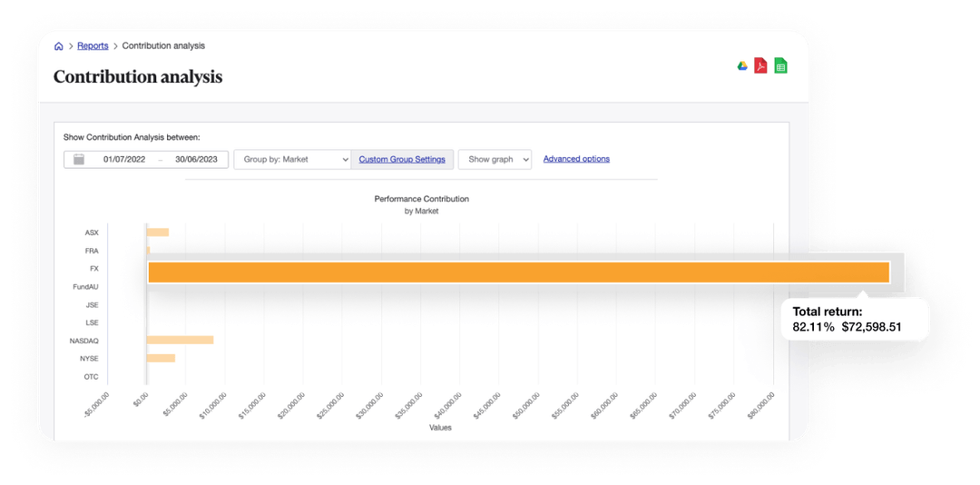Click the FundAU axis label

point(85,287)
